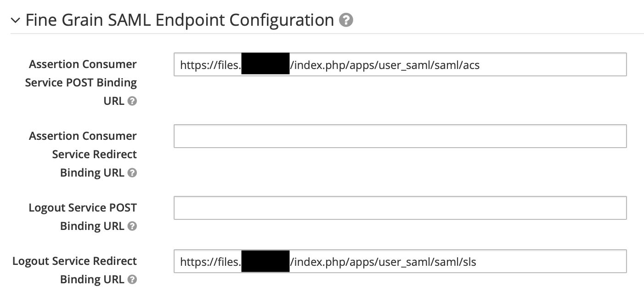Open help tooltip for Assertion Consumer Service POST Binding

click(x=132, y=101)
